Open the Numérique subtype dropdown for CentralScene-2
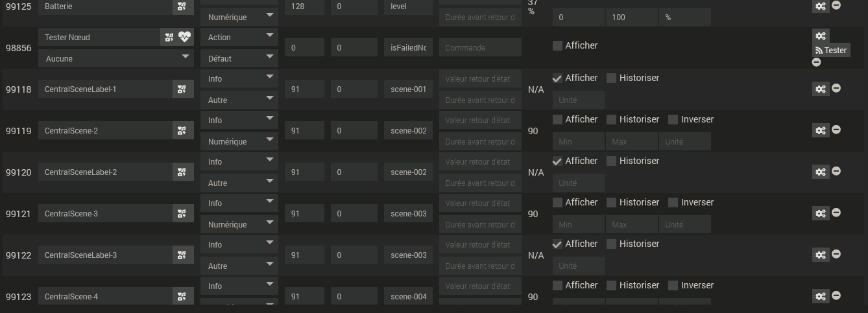This screenshot has width=868, height=313. pos(239,141)
